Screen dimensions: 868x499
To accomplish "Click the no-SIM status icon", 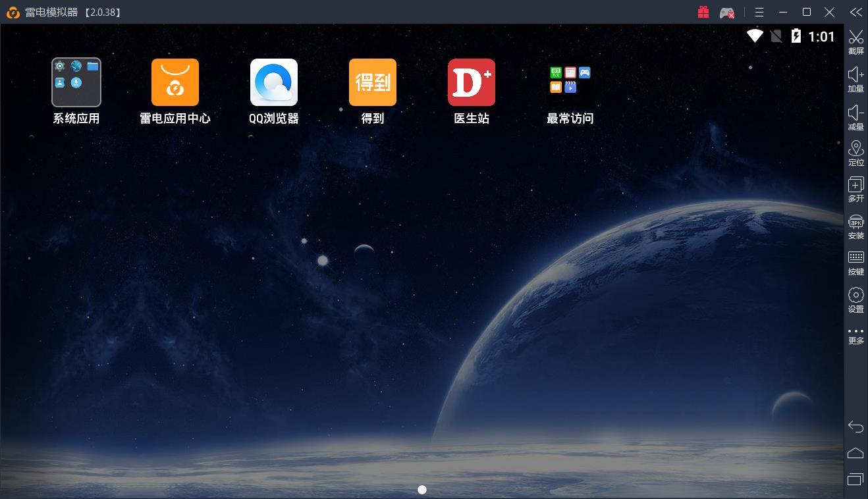I will tap(776, 36).
